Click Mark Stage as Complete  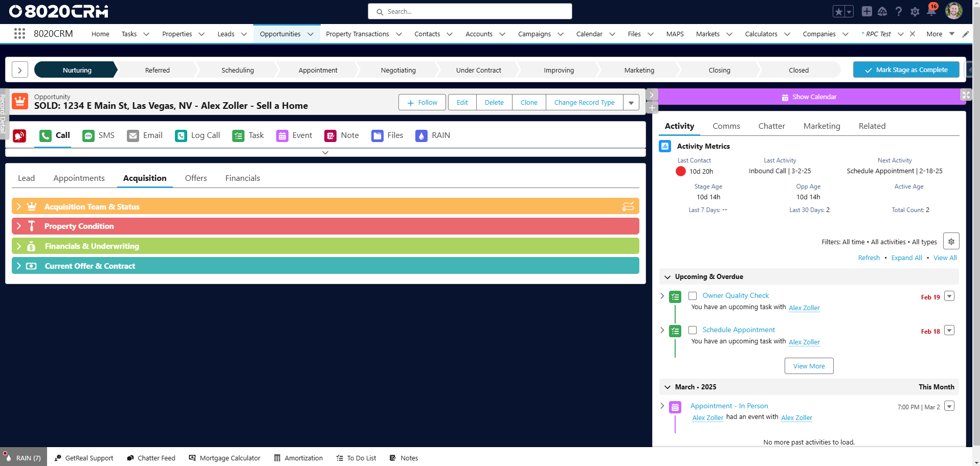[x=905, y=69]
